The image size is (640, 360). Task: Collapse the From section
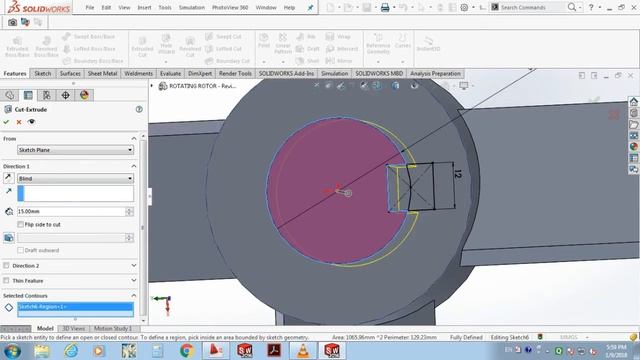[x=133, y=139]
